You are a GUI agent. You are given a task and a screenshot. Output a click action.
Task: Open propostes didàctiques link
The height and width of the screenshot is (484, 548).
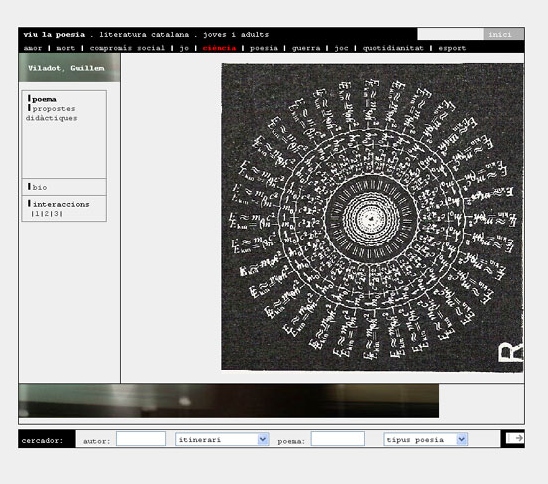point(52,113)
